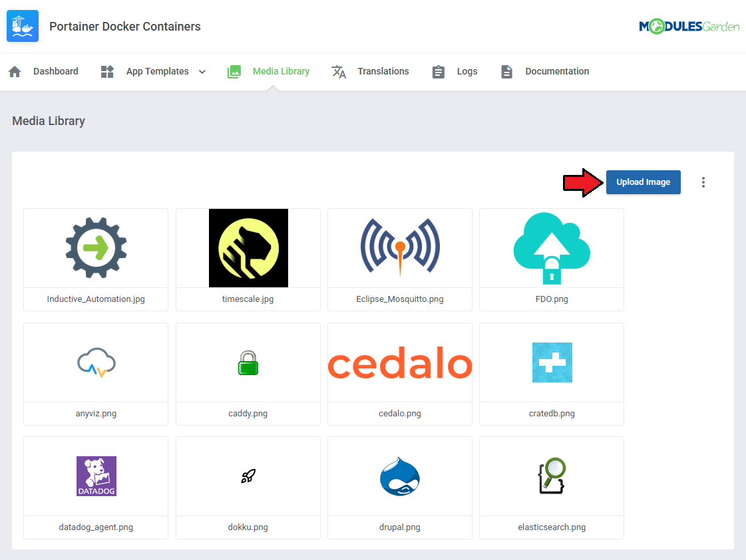The width and height of the screenshot is (746, 560).
Task: Click the Upload Image button
Action: pos(644,182)
